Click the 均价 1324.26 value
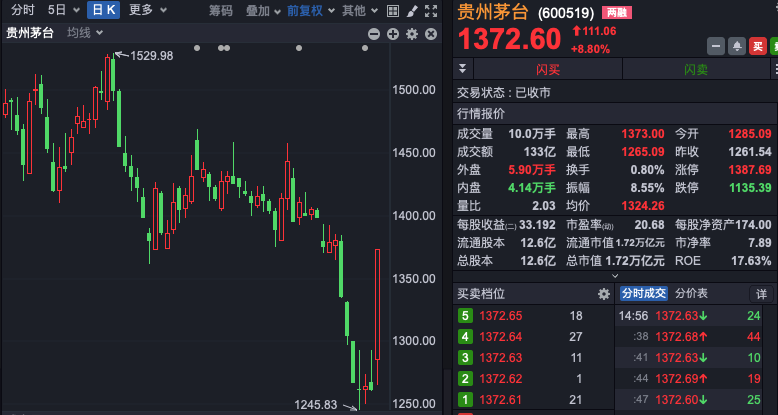Screen dimensions: 778x415 [643, 206]
